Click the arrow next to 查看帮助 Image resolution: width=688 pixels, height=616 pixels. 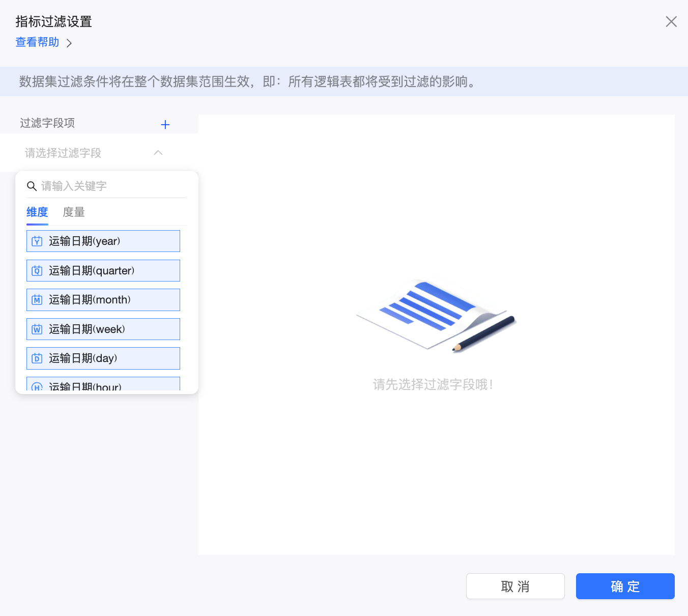(69, 43)
